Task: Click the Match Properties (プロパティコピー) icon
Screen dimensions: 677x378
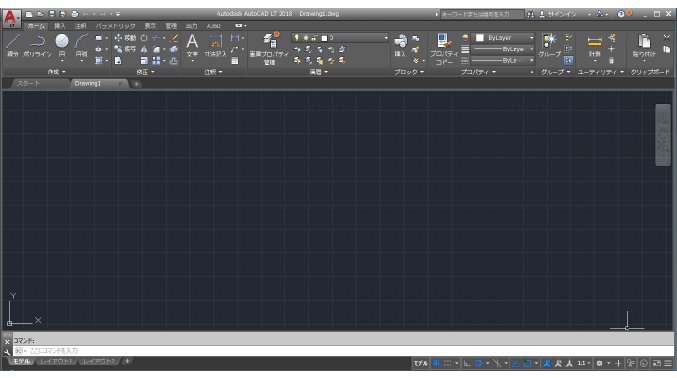Action: click(x=444, y=49)
